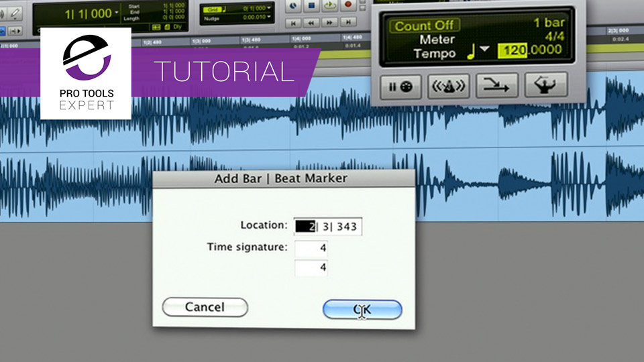Viewport: 644px width, 362px height.
Task: Click ruler marker 1|3|000
Action: pos(201,41)
